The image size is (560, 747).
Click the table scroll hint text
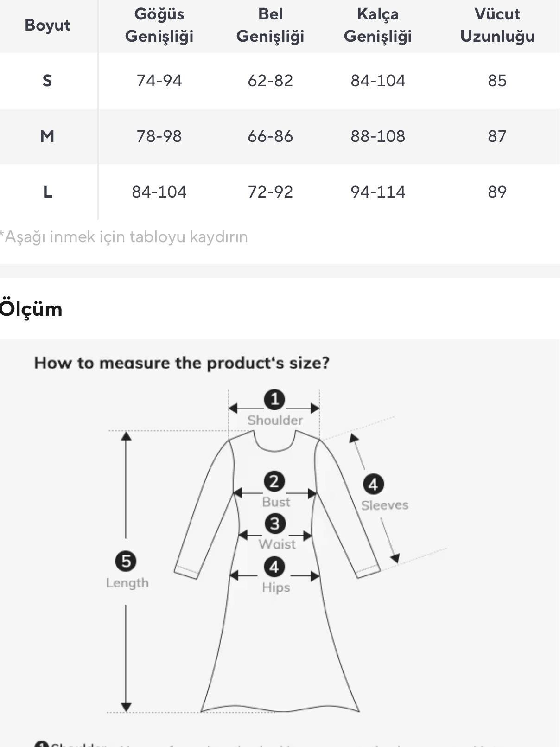point(124,237)
